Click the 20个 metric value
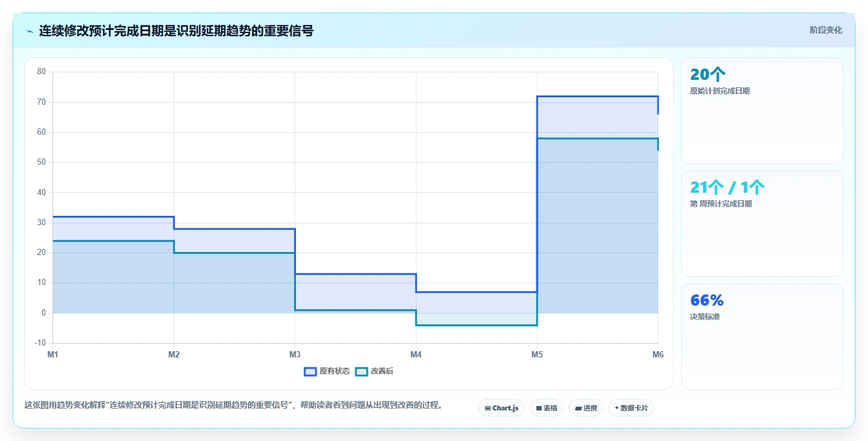 708,74
